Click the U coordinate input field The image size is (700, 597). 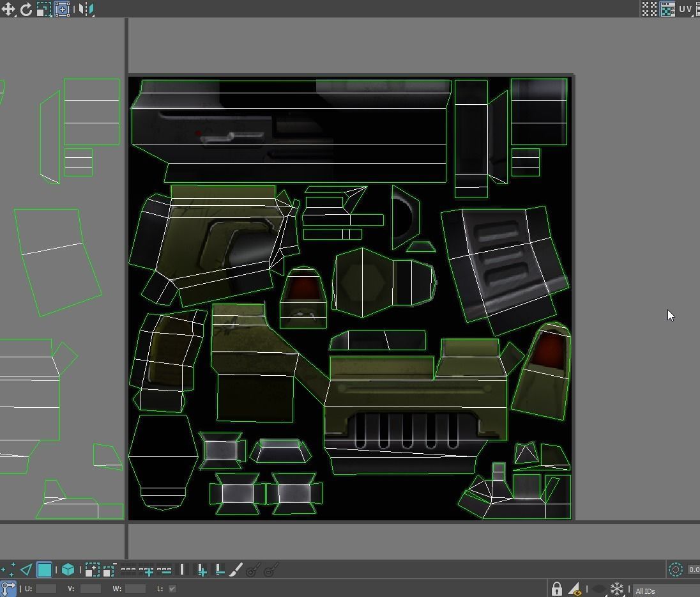pos(46,589)
